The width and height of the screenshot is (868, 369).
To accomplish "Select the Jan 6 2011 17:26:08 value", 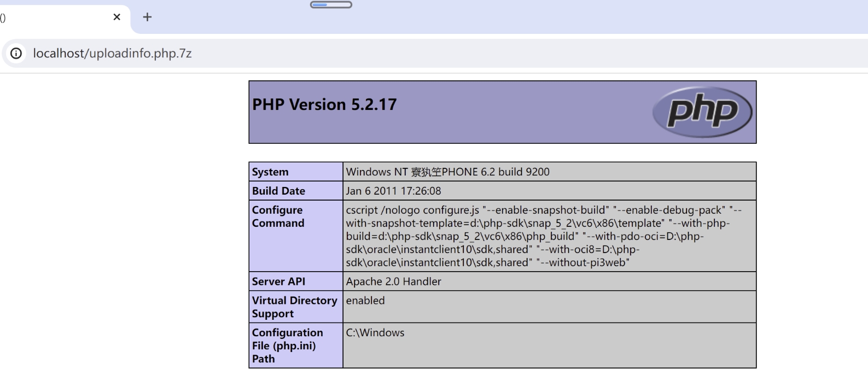I will coord(393,191).
